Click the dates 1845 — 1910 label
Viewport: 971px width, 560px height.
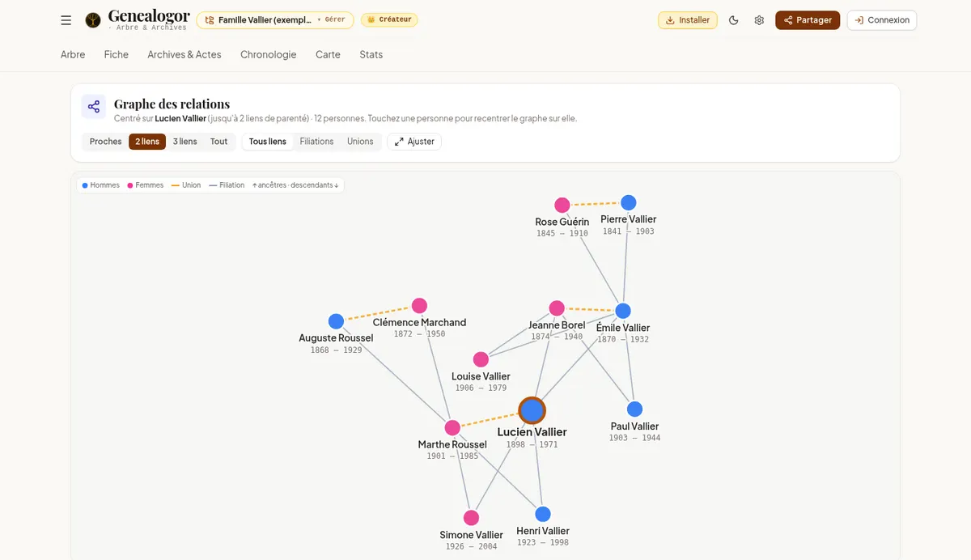562,234
